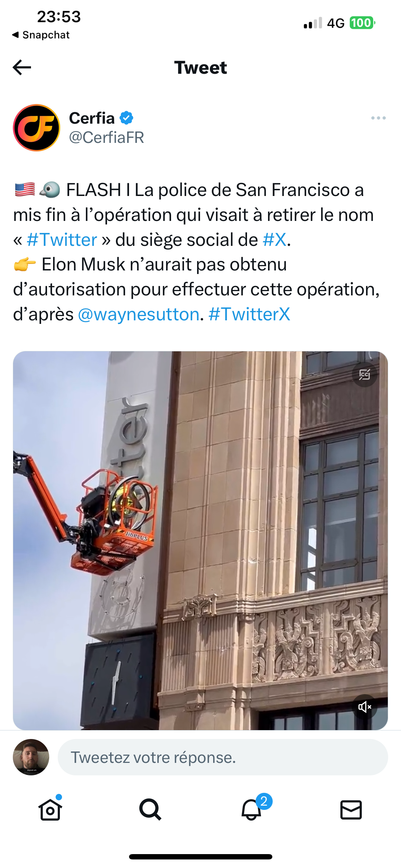
Task: Tap your own profile avatar
Action: click(x=31, y=757)
